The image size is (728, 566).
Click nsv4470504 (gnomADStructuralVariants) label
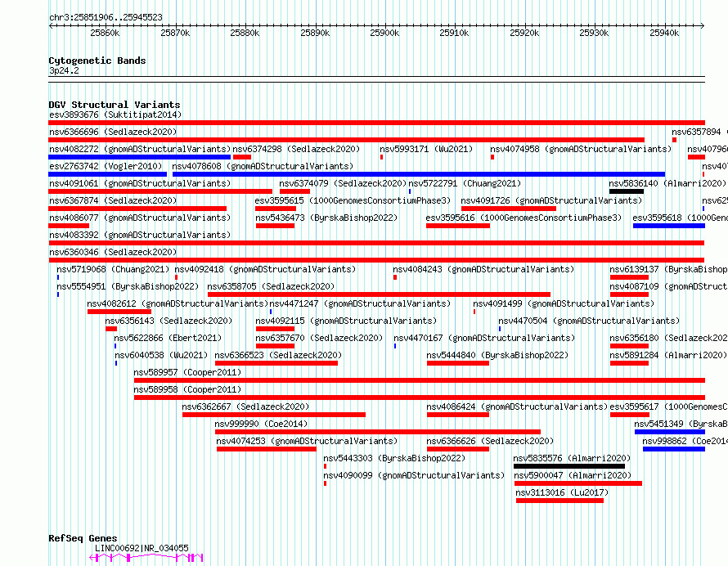pyautogui.click(x=589, y=321)
